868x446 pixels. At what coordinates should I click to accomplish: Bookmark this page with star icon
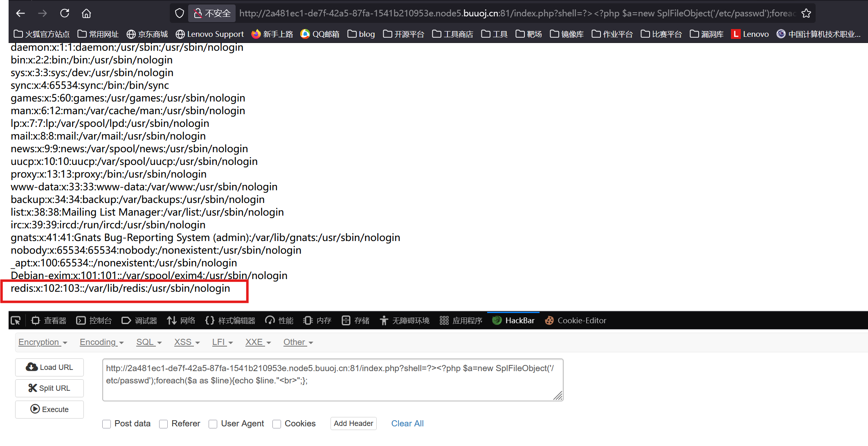pyautogui.click(x=806, y=13)
